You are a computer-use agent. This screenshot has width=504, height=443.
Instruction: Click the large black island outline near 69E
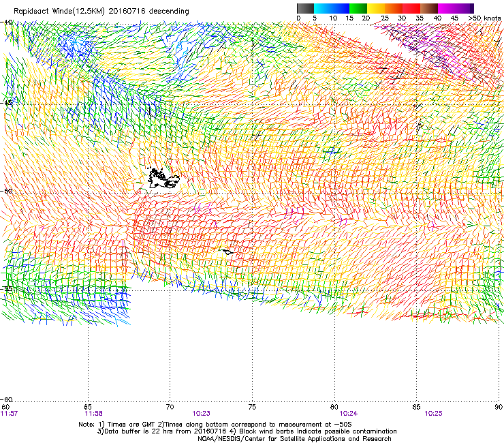[x=163, y=178]
